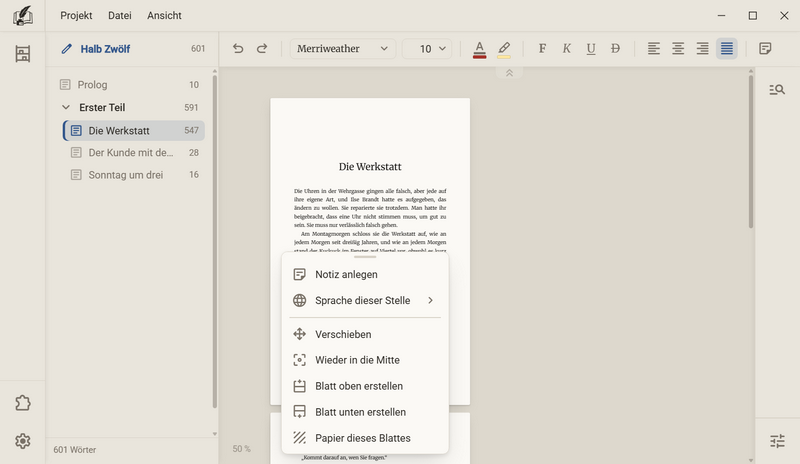Open the Datei menu
Screen dimensions: 800x464
point(120,15)
